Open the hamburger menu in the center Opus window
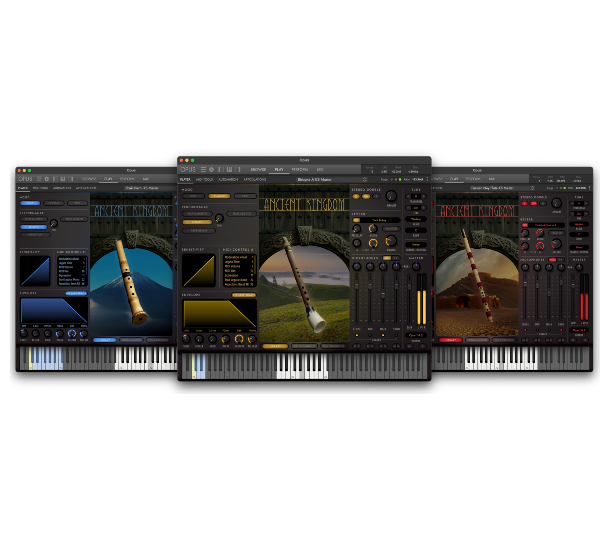 (x=203, y=169)
